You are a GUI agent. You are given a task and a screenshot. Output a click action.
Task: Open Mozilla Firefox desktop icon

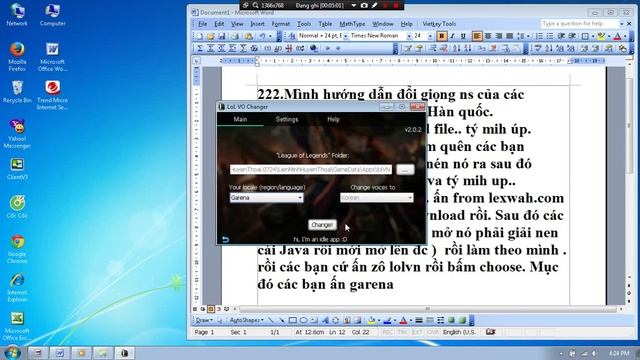pyautogui.click(x=17, y=56)
